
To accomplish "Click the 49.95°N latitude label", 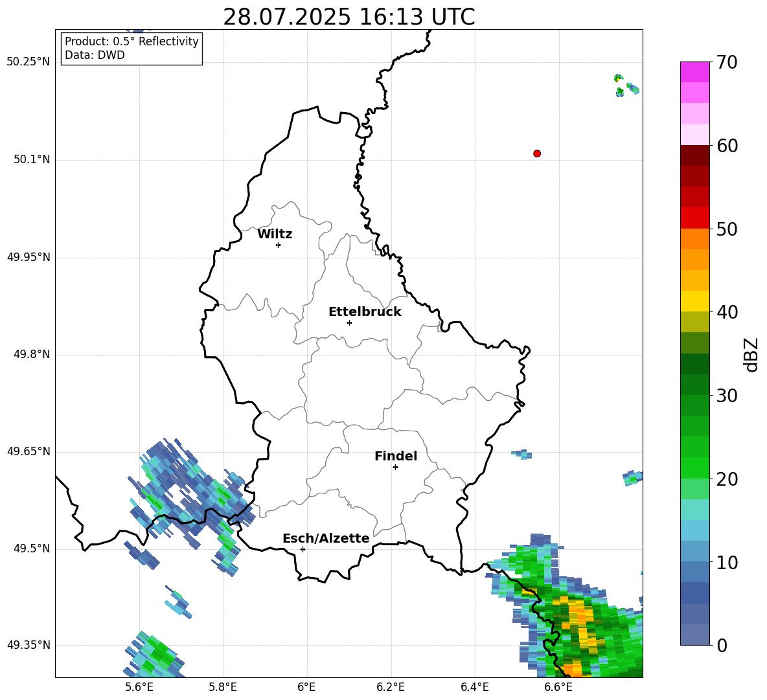I will click(29, 258).
